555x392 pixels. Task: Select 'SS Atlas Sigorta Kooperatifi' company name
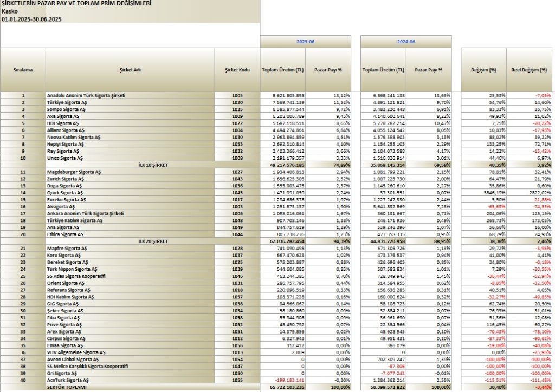pyautogui.click(x=76, y=276)
